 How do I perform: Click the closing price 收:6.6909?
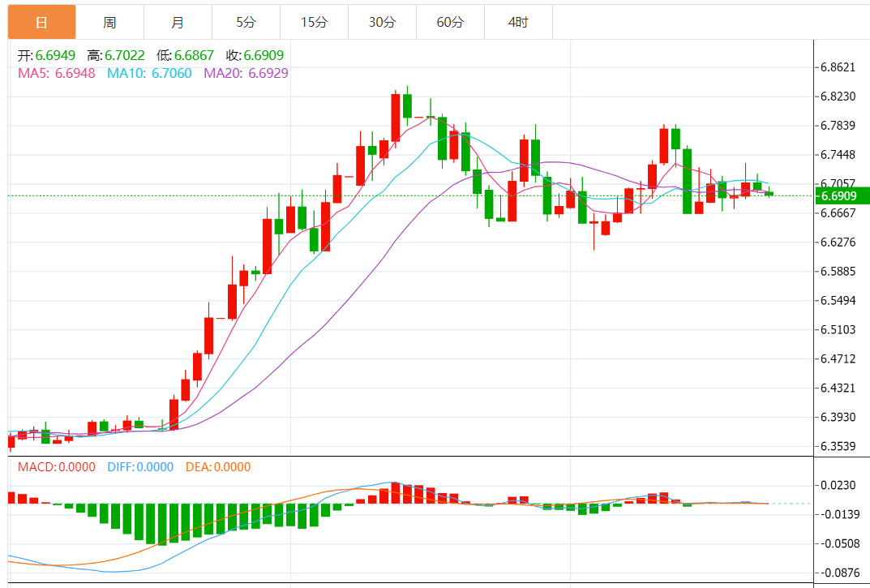(255, 55)
